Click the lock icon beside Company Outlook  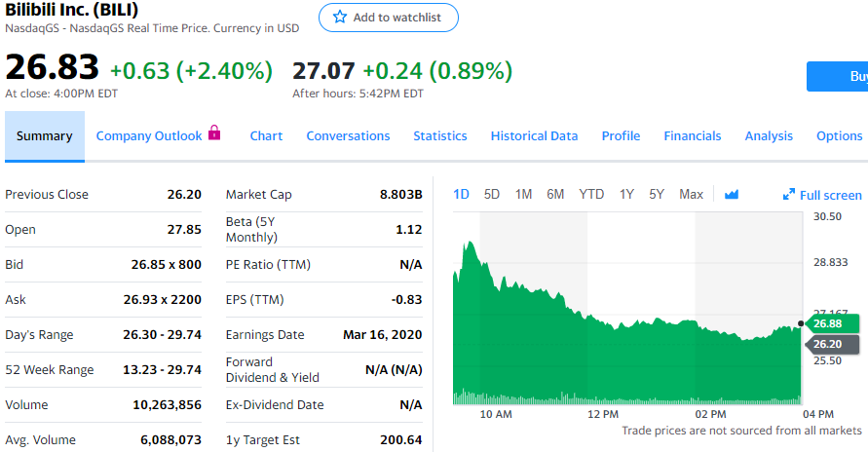coord(215,133)
